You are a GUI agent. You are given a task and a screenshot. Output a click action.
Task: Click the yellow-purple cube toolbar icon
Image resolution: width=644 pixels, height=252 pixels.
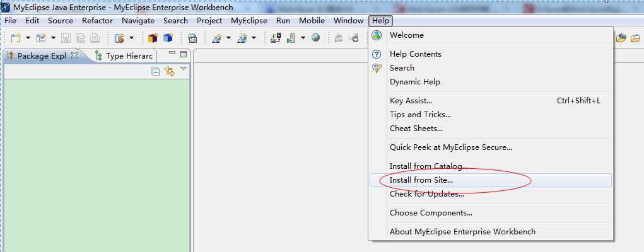[x=153, y=38]
